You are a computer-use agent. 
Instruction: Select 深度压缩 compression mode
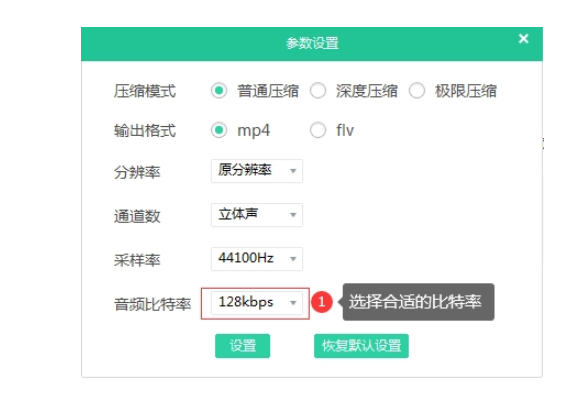click(318, 90)
